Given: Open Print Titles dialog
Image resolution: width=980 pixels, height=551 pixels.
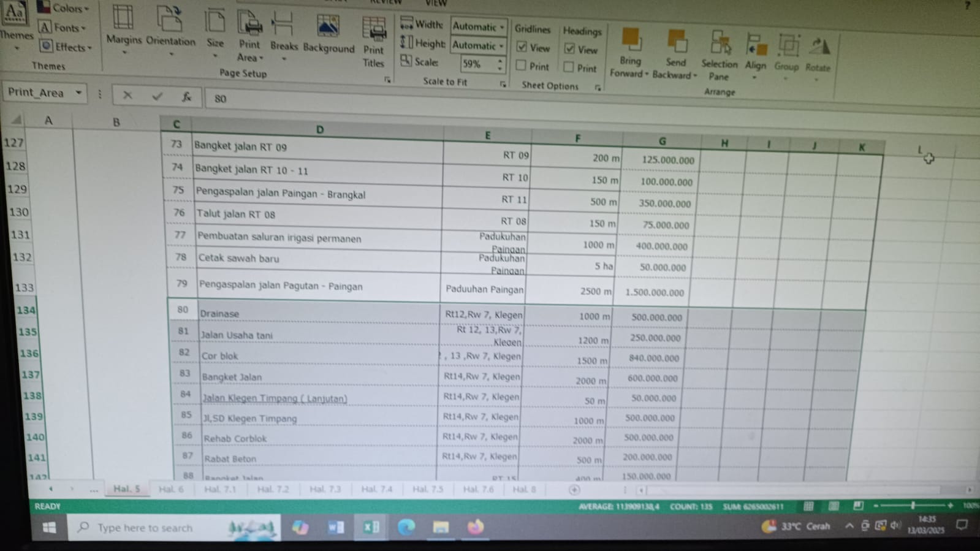Looking at the screenshot, I should [x=373, y=42].
